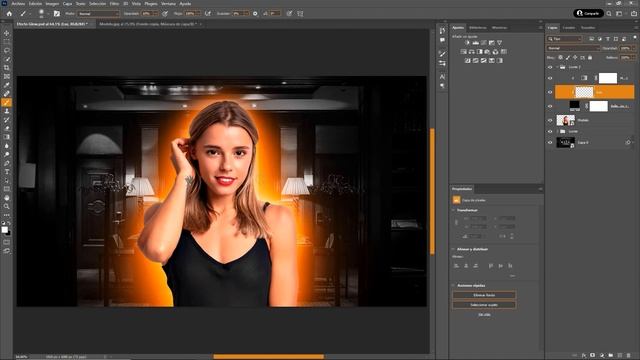Click the Modelo layer thumbnail
Image resolution: width=640 pixels, height=360 pixels.
(565, 120)
